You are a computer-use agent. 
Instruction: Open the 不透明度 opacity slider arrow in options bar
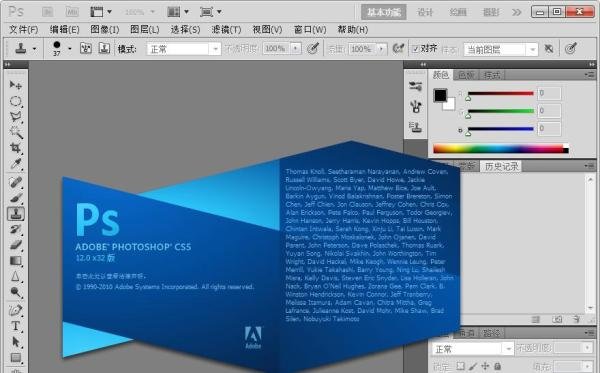tap(295, 49)
